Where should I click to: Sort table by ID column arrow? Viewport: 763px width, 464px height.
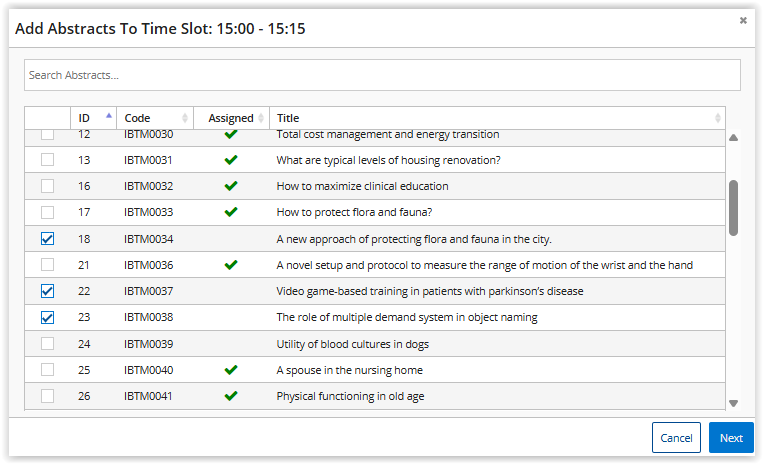tap(109, 116)
